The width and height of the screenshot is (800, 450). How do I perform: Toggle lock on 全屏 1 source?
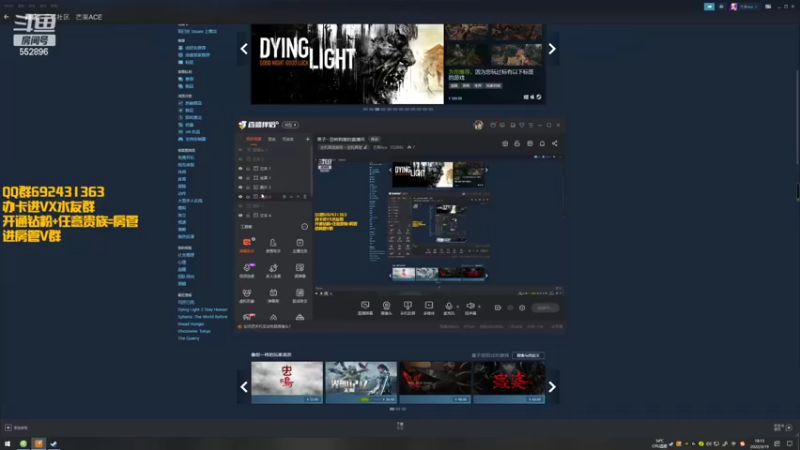pos(248,178)
